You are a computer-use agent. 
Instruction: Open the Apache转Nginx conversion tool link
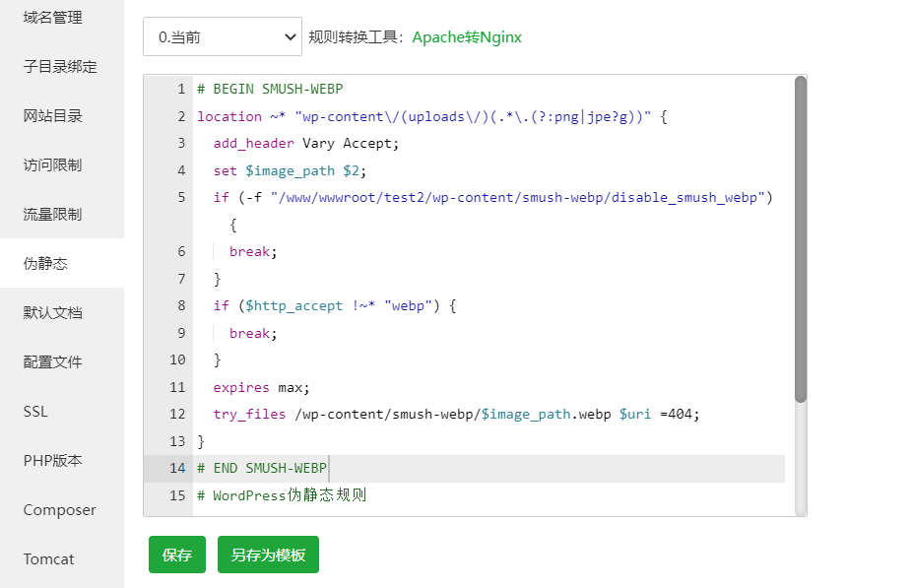click(x=467, y=37)
